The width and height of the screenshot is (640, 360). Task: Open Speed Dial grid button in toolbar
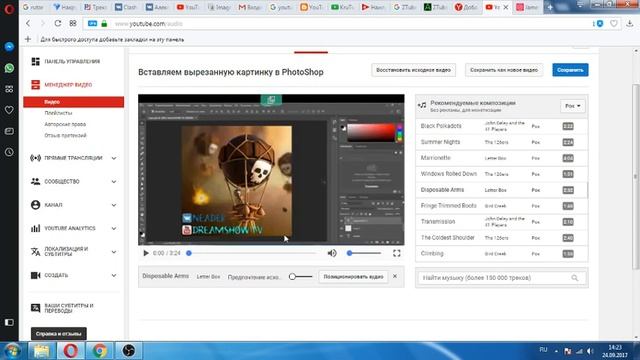point(73,23)
